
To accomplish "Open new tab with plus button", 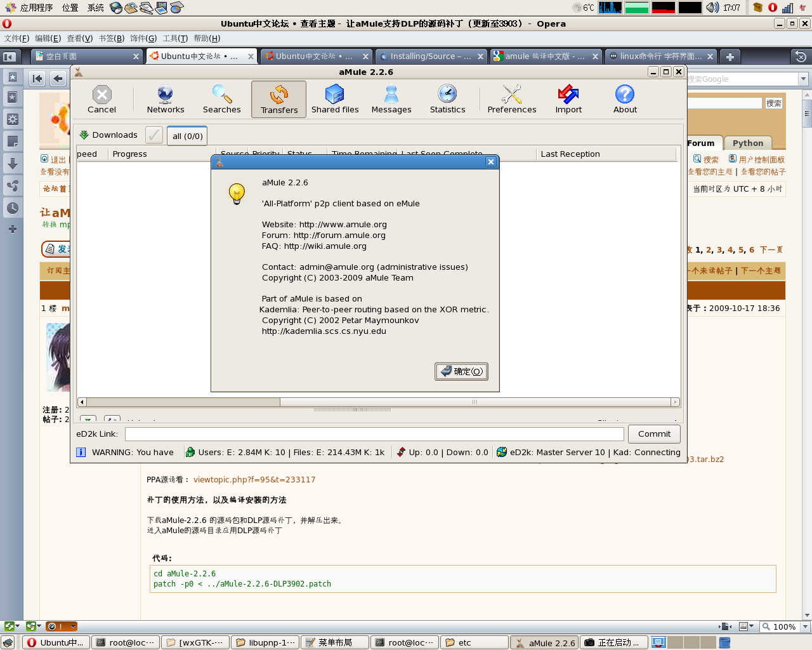I will (x=730, y=56).
